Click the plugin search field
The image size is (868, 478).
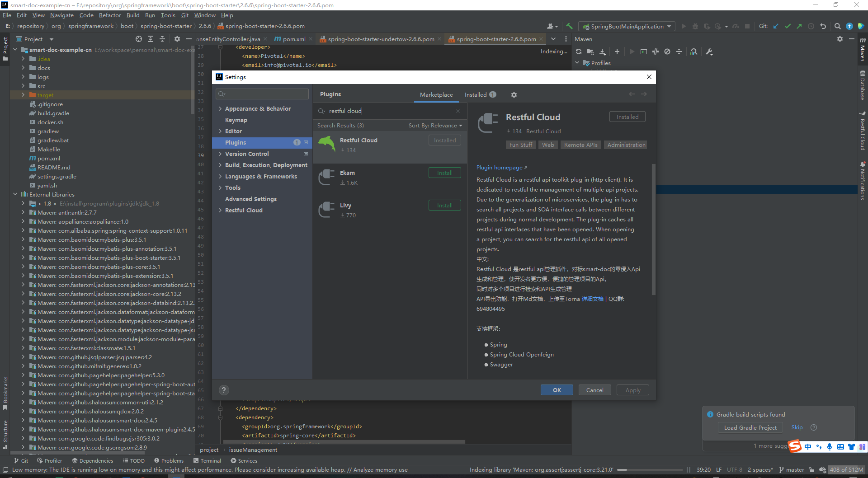390,111
